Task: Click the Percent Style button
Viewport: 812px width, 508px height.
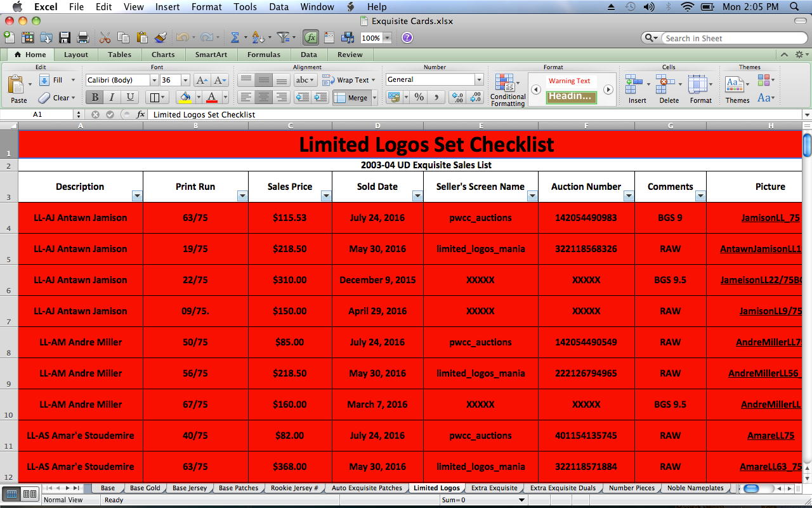Action: click(x=419, y=97)
